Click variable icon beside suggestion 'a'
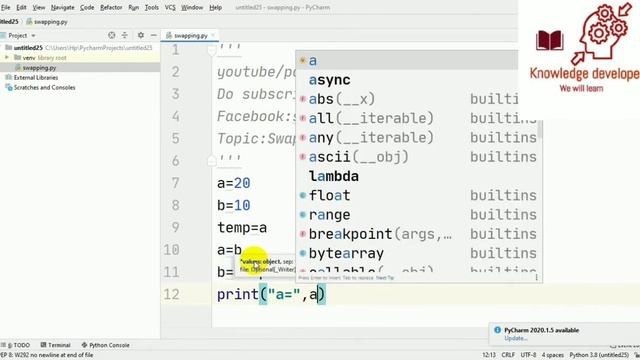Screen dimensions: 640x360 (x=303, y=60)
